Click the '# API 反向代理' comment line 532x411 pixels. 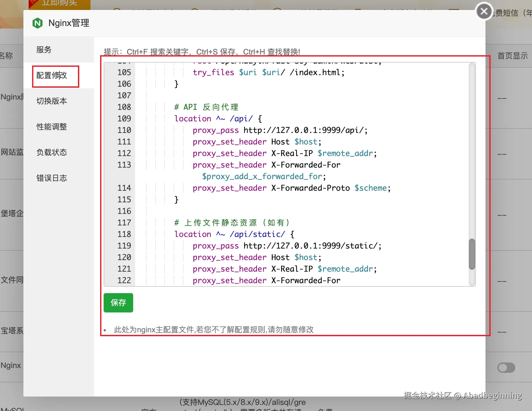[206, 107]
